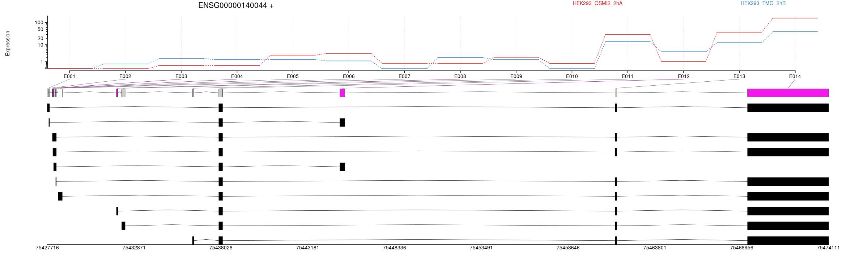
Task: Click genomic coordinate 75458646
Action: pyautogui.click(x=568, y=248)
